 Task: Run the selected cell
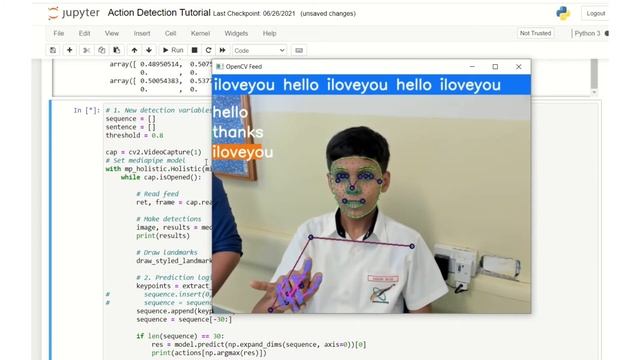pos(173,50)
